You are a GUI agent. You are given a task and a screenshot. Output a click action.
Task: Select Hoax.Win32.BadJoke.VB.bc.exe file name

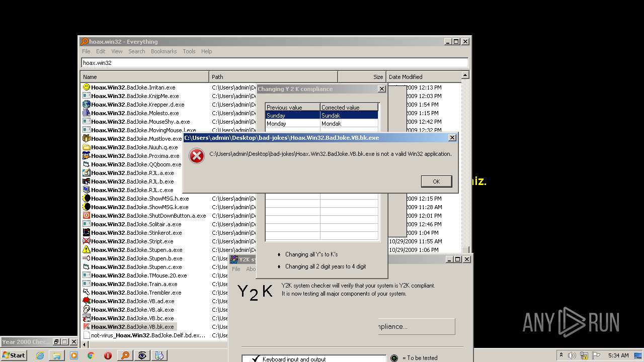132,318
